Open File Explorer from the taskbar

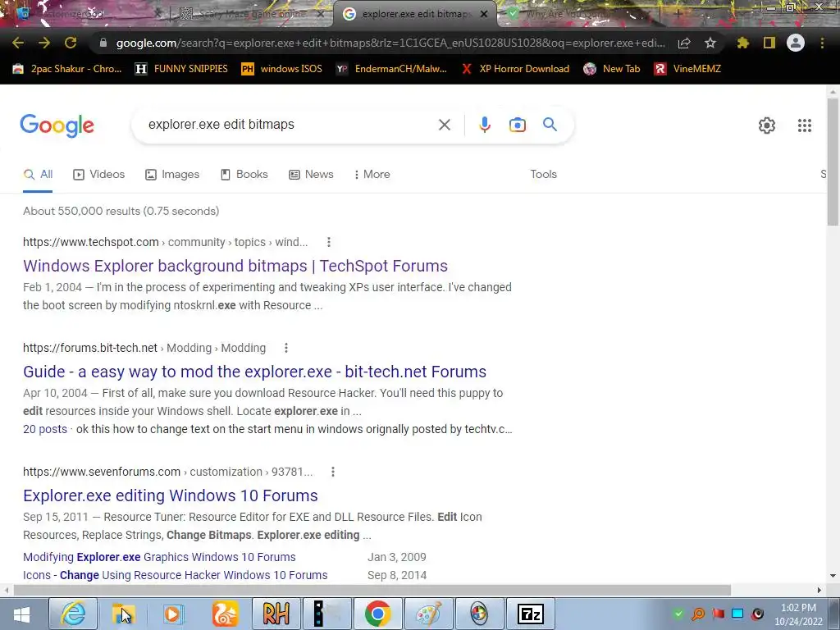123,614
